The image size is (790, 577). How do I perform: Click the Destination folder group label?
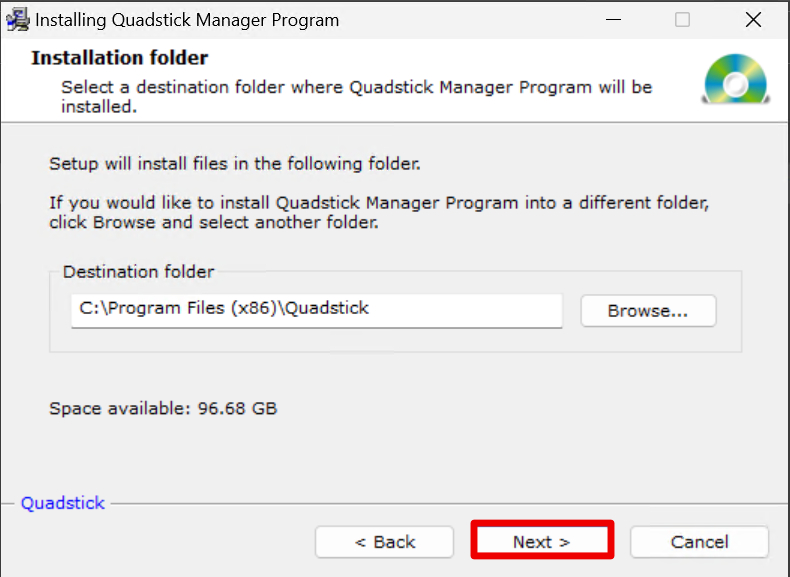coord(138,272)
